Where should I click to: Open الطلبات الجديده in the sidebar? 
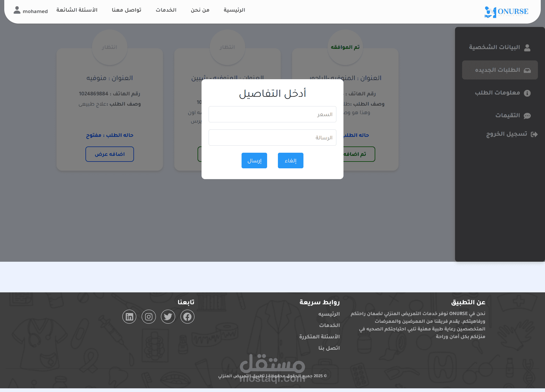tap(500, 70)
